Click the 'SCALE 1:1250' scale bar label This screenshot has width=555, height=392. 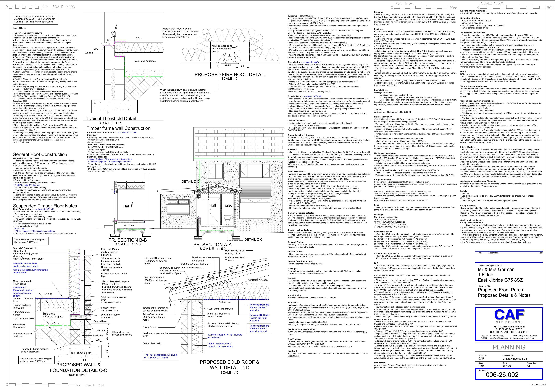click(x=404, y=4)
